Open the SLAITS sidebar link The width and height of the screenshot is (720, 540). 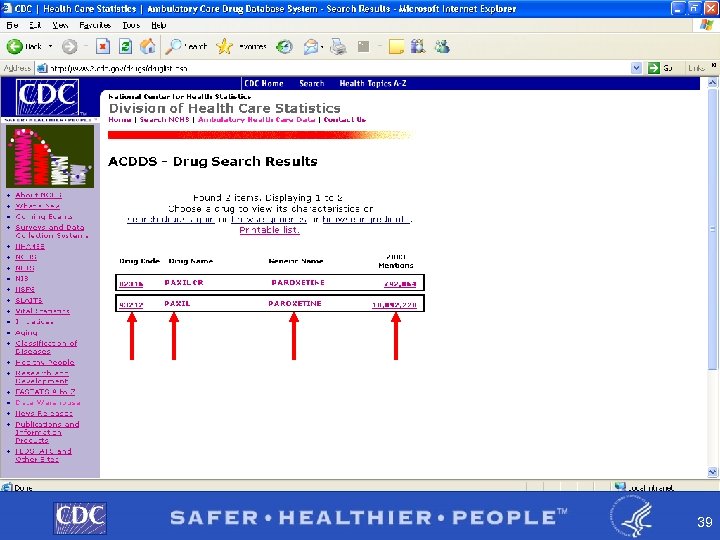coord(28,300)
